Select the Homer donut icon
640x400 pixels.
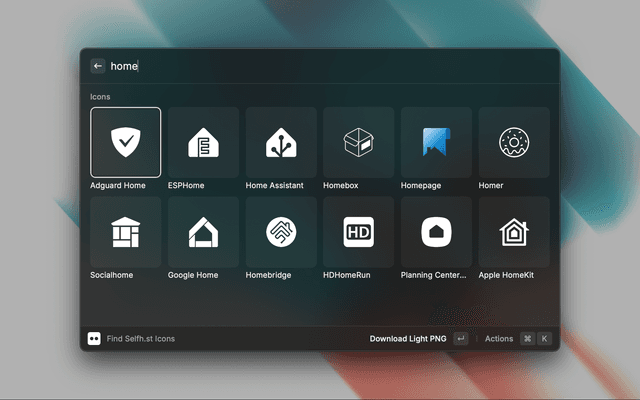click(x=514, y=142)
